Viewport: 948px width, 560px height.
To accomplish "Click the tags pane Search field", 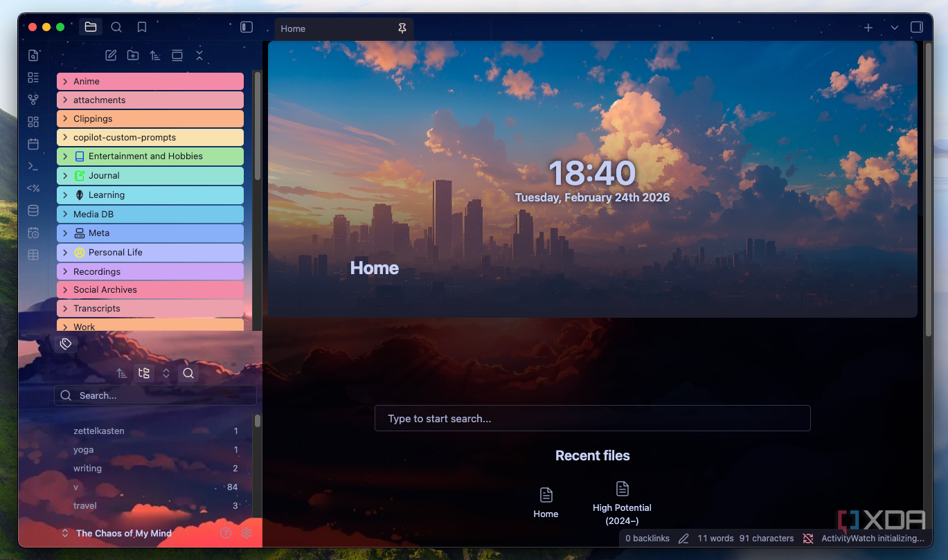I will [155, 395].
